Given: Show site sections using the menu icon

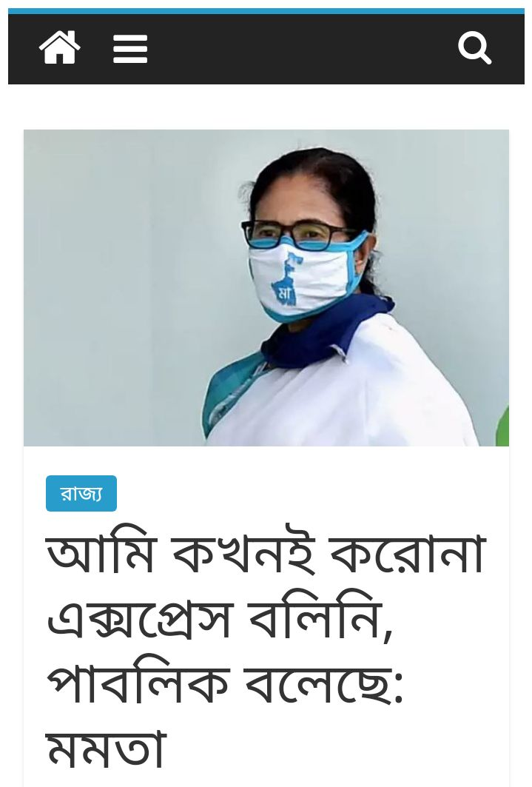Looking at the screenshot, I should pos(130,49).
